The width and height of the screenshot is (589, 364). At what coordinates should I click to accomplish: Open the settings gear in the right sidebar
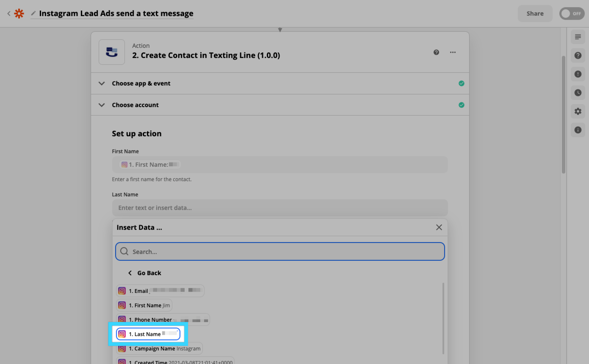578,111
